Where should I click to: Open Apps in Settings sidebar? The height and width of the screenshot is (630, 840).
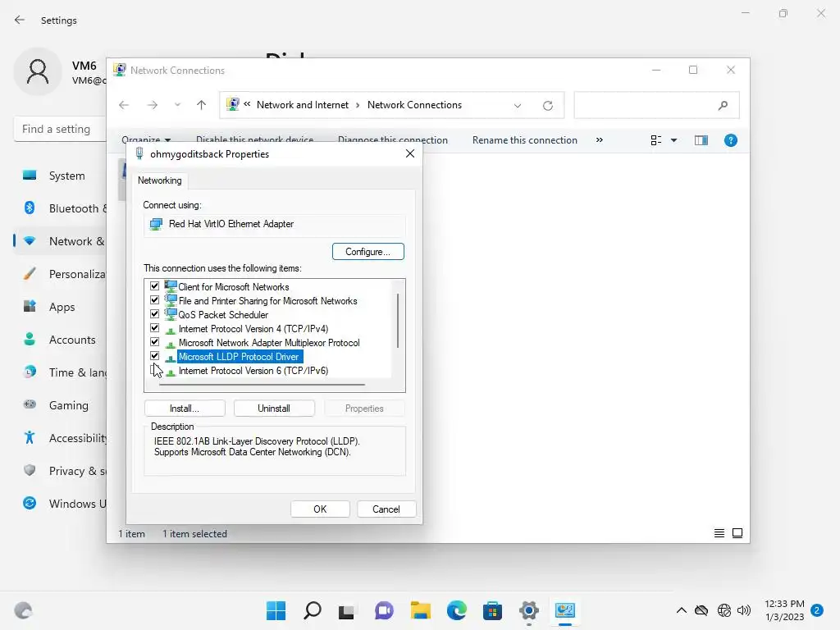coord(60,307)
